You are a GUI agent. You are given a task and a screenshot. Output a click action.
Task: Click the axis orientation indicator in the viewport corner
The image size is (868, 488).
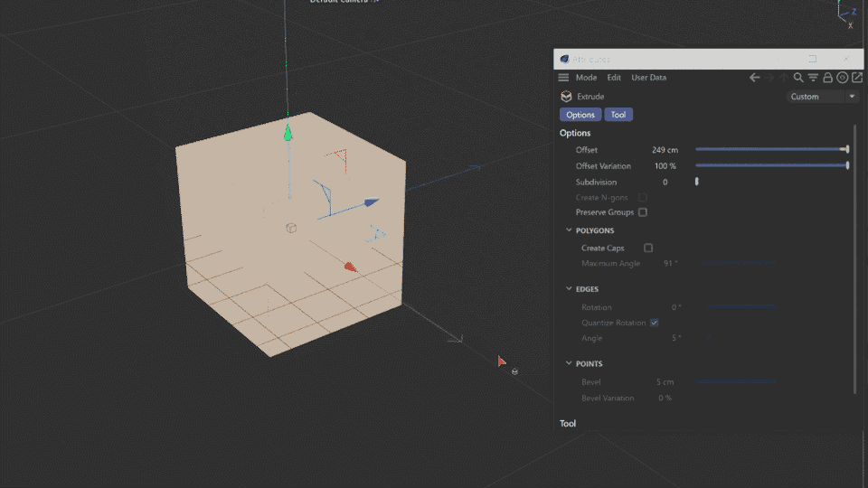[847, 14]
